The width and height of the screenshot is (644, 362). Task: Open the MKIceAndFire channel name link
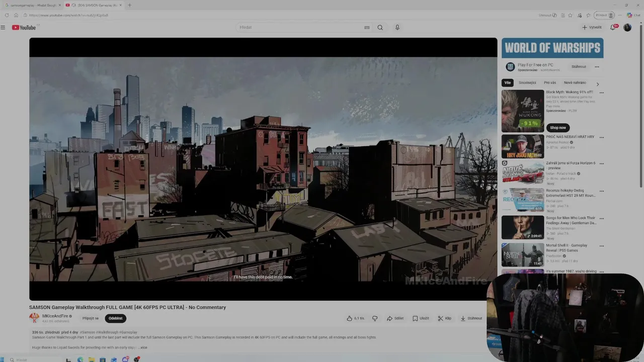(x=55, y=316)
